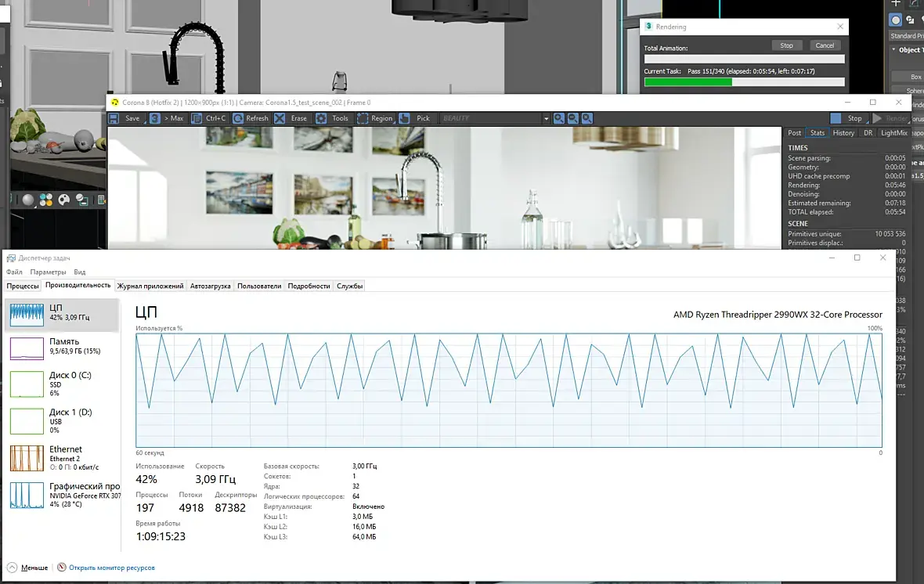Toggle Region render in Corona toolbar
The width and height of the screenshot is (924, 584).
375,118
